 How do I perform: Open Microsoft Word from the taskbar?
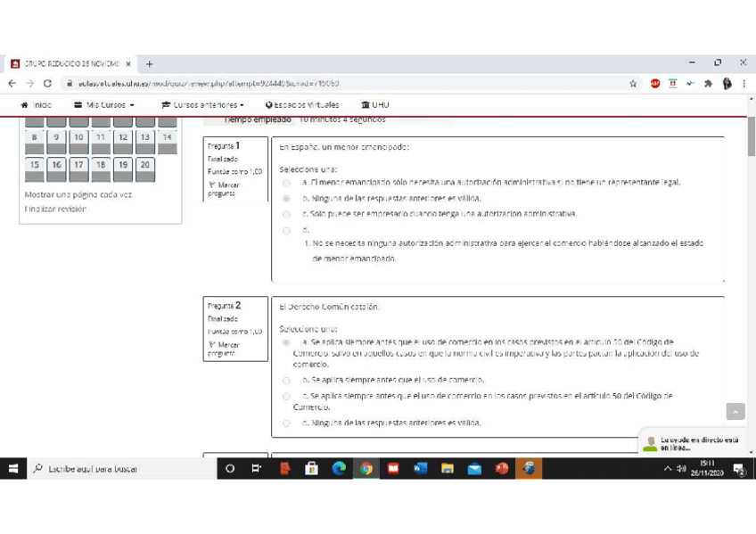[421, 467]
